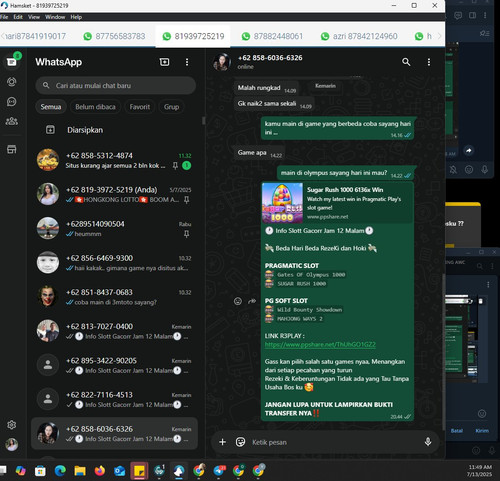Open WhatsApp settings gear icon

(12, 425)
